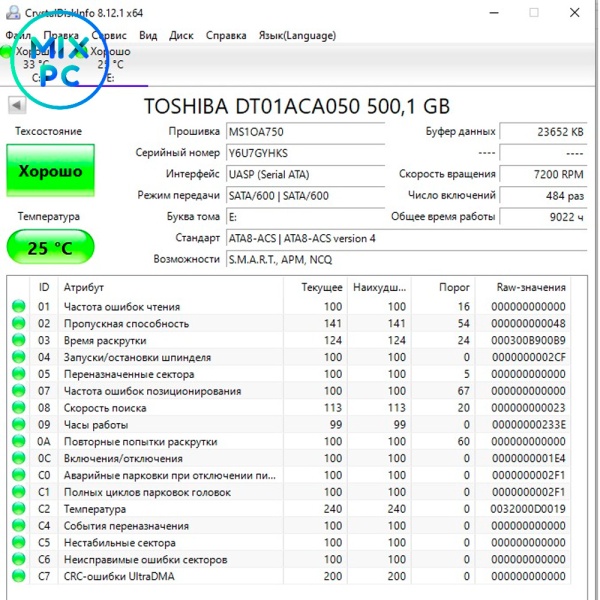Minimize the CrystalDiskInfo window
This screenshot has width=600, height=600.
click(x=494, y=13)
